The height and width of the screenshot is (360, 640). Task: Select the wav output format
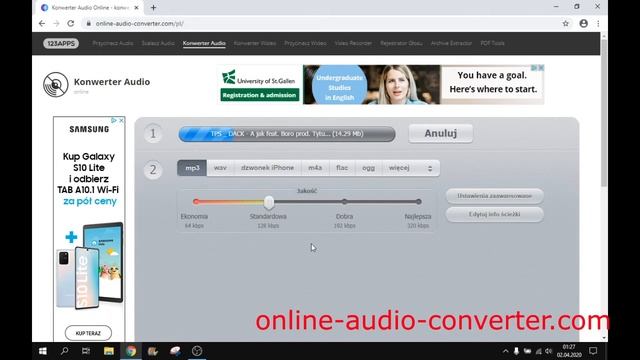coord(220,168)
